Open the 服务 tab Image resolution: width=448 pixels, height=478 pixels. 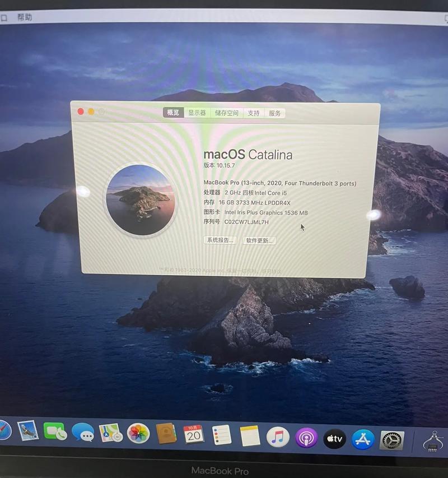coord(275,113)
